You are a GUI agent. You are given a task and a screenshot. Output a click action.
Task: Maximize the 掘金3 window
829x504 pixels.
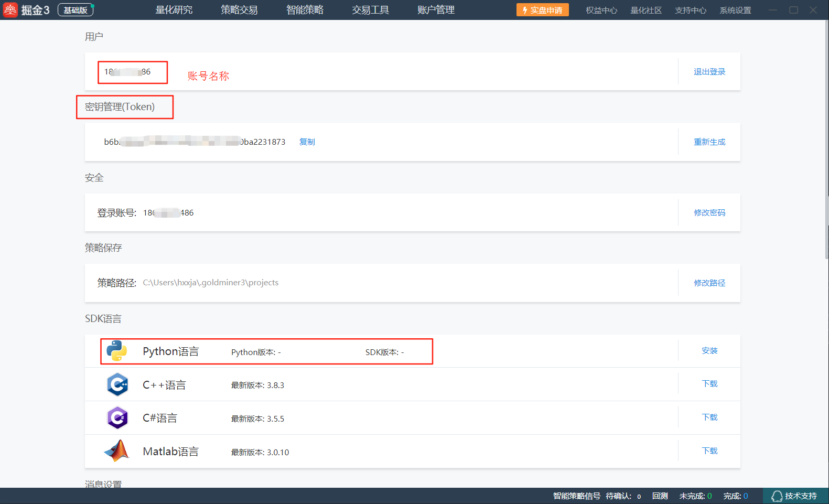coord(793,10)
